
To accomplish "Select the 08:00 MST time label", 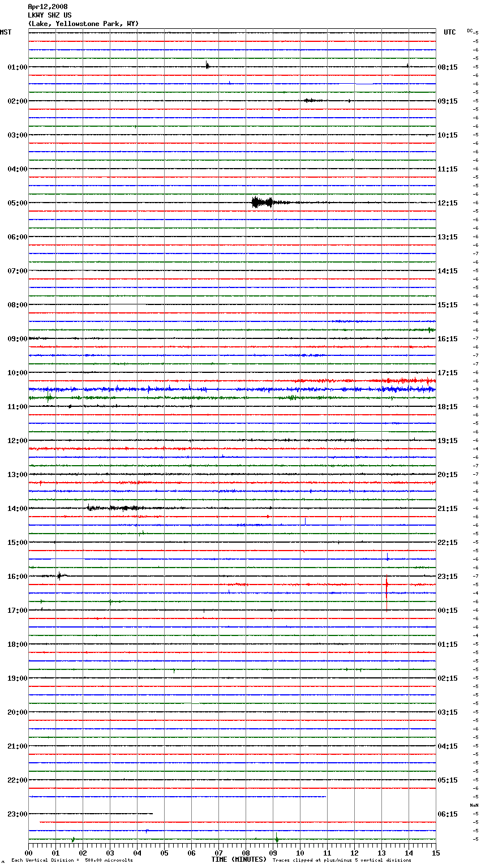I will 18,305.
